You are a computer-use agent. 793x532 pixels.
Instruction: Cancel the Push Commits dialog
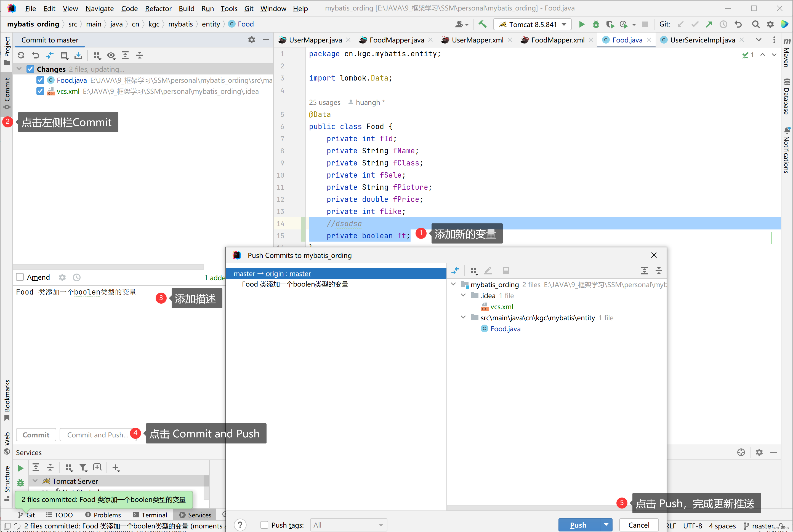pyautogui.click(x=638, y=525)
